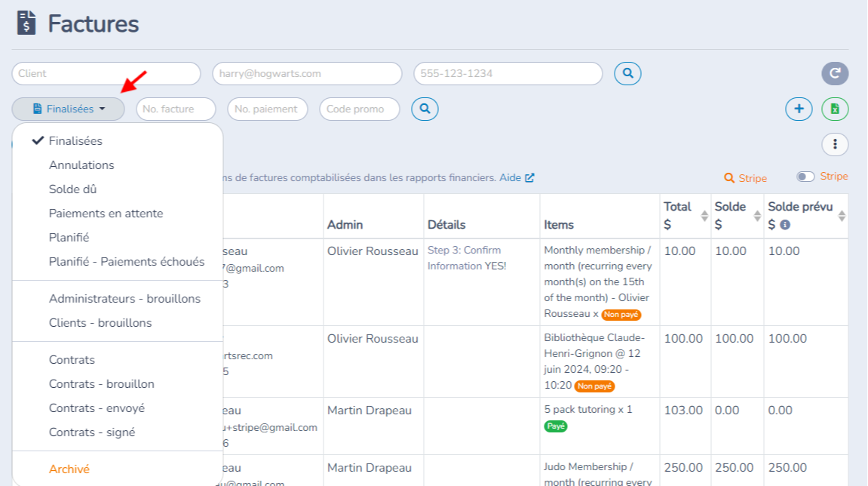Click the Détails column header
Viewport: 868px width, 486px height.
click(446, 225)
